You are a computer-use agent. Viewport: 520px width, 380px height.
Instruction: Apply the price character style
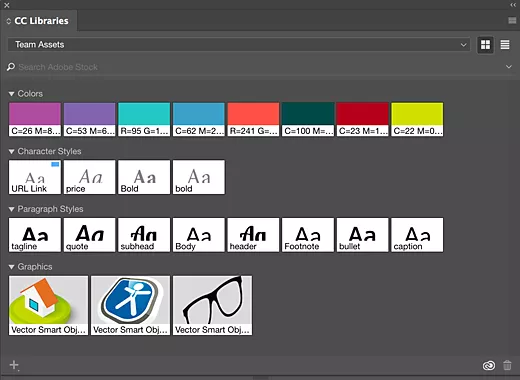tap(90, 177)
